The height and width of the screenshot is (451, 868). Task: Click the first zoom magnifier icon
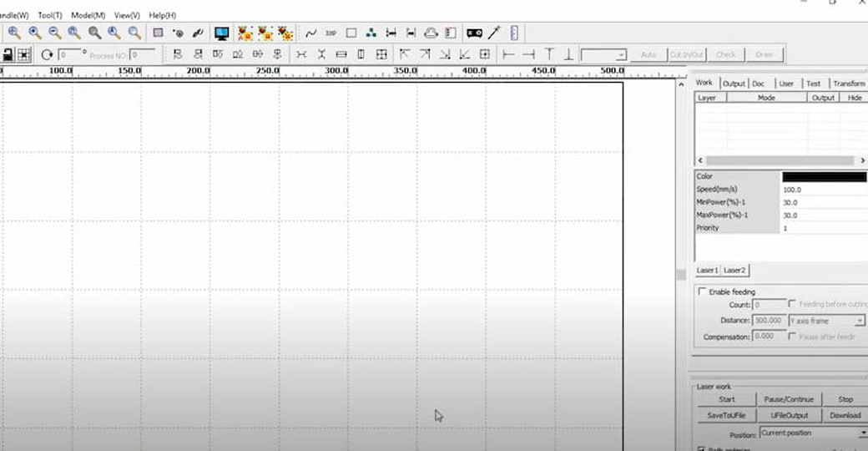[x=15, y=33]
